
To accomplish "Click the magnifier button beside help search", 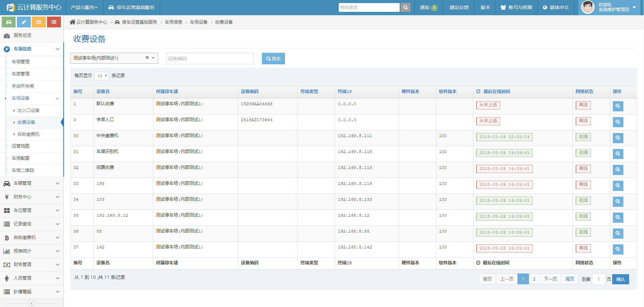I will (405, 7).
